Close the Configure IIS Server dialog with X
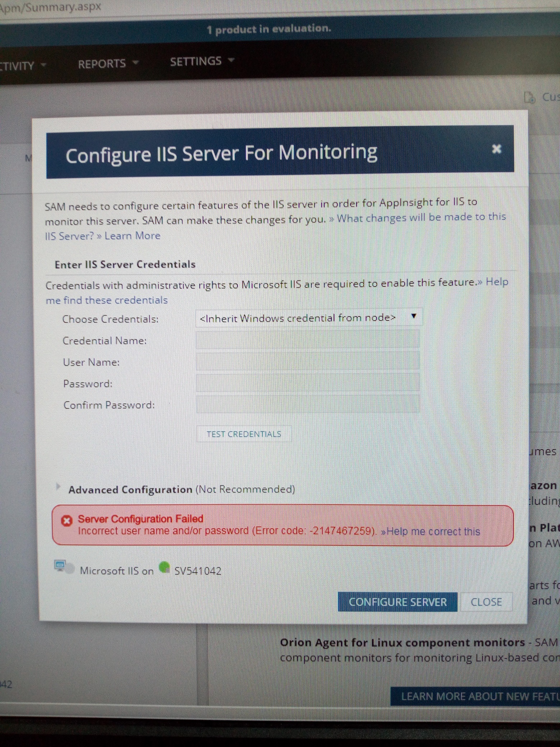 coord(496,149)
